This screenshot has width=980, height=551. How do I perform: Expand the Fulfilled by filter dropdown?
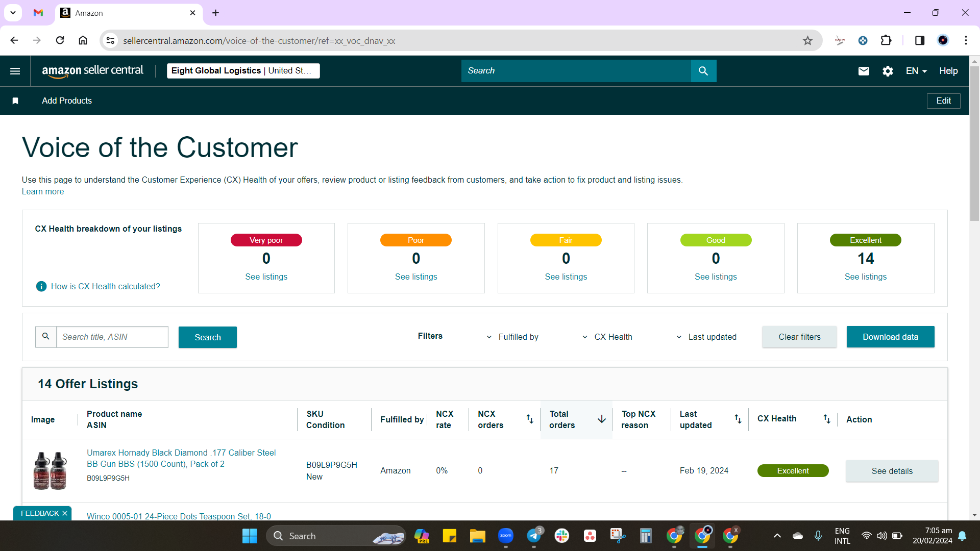(x=512, y=337)
